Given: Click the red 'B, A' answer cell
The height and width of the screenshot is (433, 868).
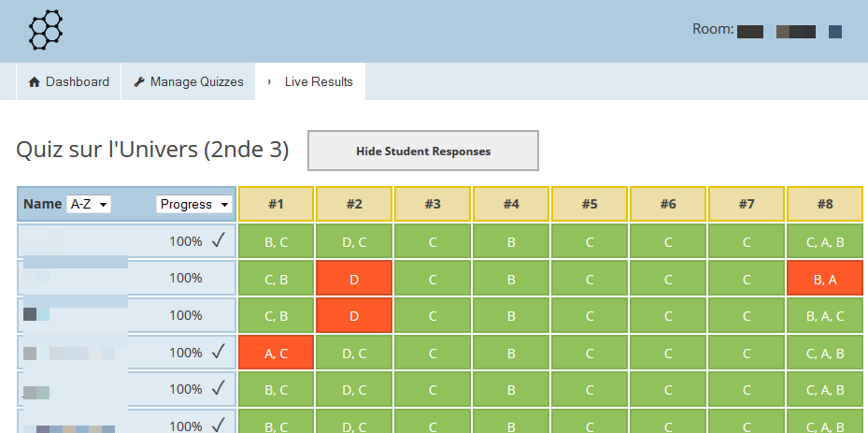Looking at the screenshot, I should coord(825,278).
